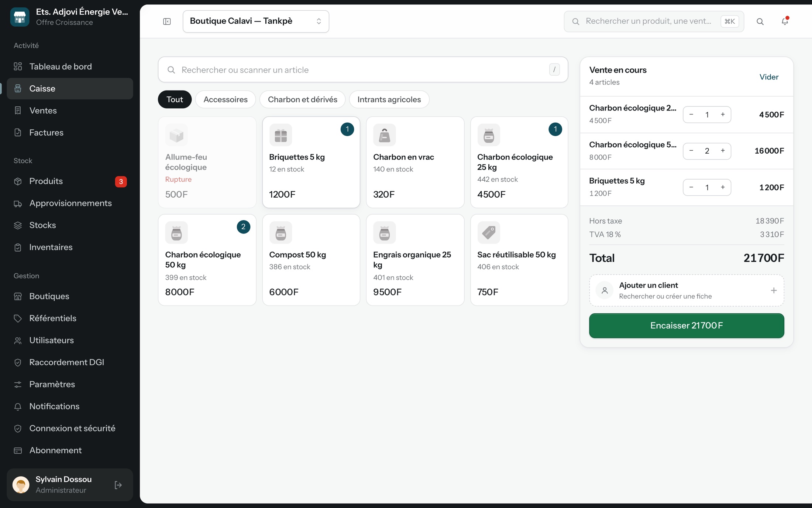This screenshot has width=812, height=508.
Task: Log out using the exit icon
Action: click(118, 485)
